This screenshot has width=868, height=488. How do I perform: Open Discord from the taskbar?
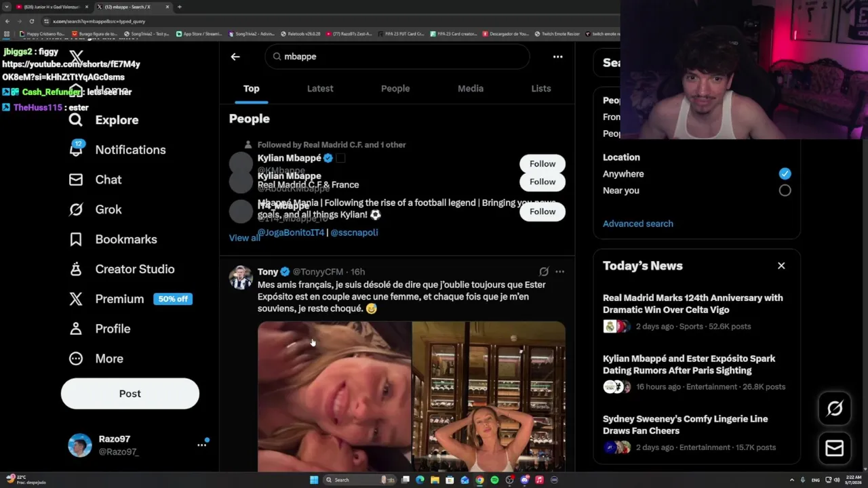click(524, 480)
